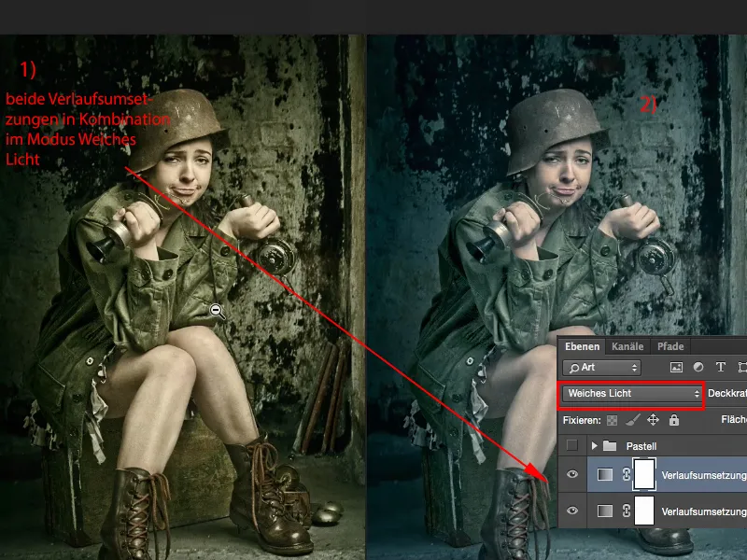Enable the transparency pixel lock
Viewport: 747px width, 560px height.
pyautogui.click(x=613, y=421)
